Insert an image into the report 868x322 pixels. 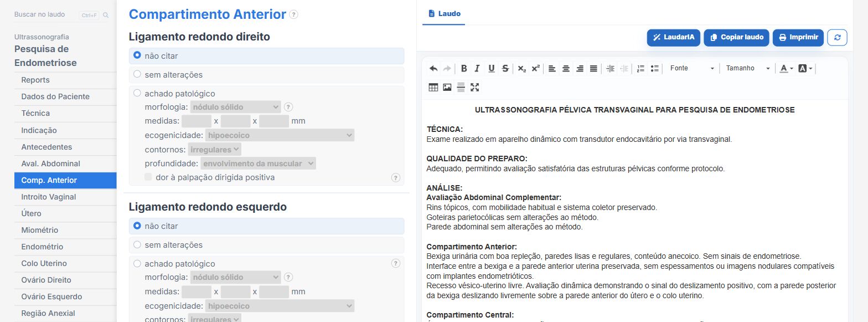[x=447, y=87]
